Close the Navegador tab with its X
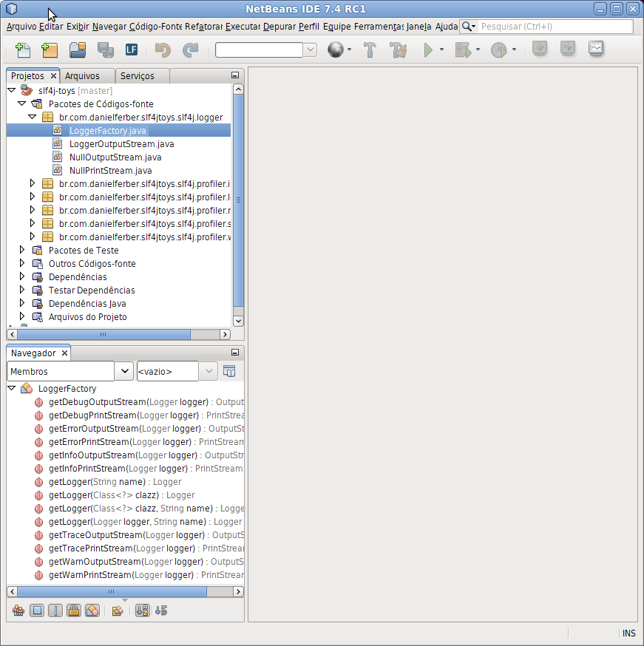644x646 pixels. [64, 353]
